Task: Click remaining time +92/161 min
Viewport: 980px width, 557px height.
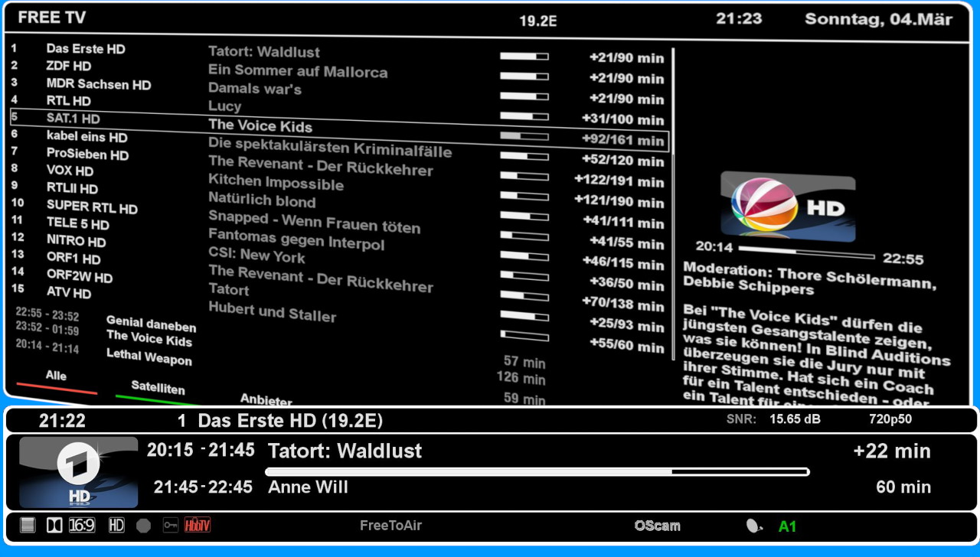Action: 623,140
